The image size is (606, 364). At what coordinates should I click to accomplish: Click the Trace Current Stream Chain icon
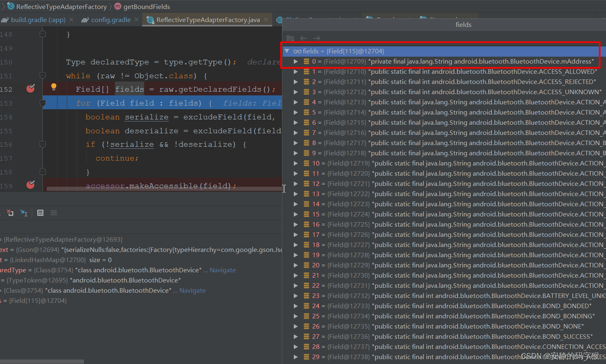(x=54, y=213)
